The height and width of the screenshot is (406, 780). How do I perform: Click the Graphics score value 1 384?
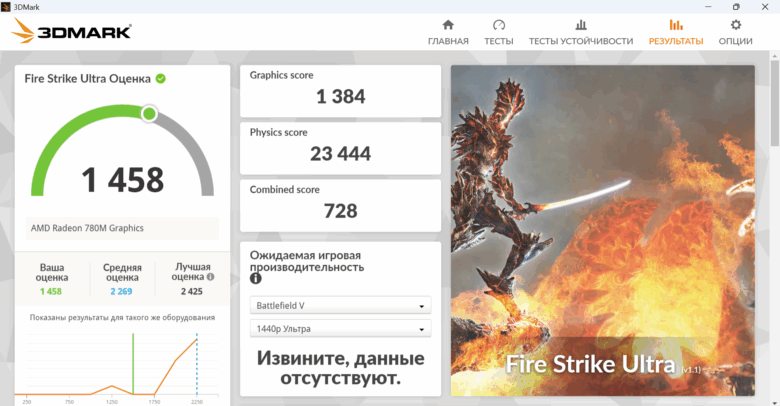[x=341, y=97]
